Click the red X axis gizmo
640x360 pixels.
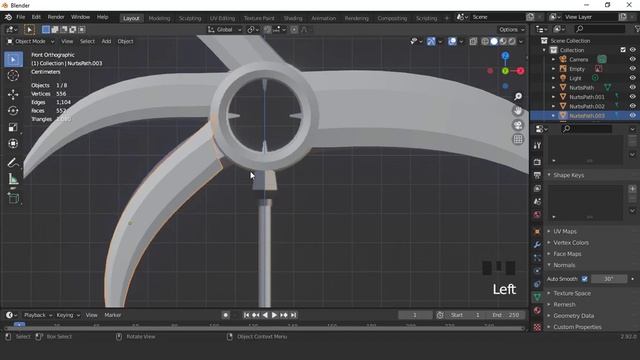pyautogui.click(x=520, y=71)
